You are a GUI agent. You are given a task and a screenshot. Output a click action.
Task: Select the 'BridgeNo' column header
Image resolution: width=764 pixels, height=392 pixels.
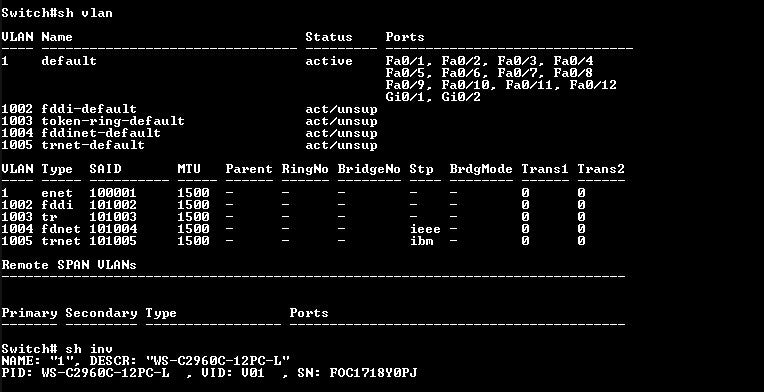pos(369,169)
